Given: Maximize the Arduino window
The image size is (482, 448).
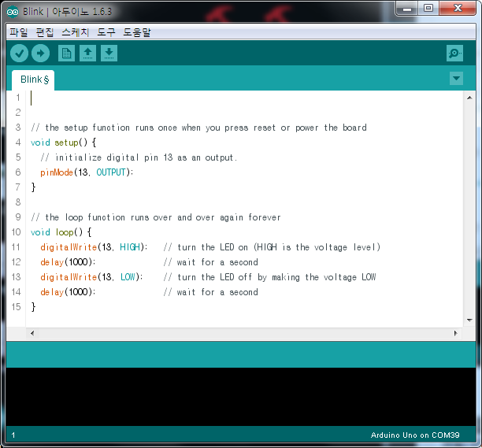Looking at the screenshot, I should point(428,9).
